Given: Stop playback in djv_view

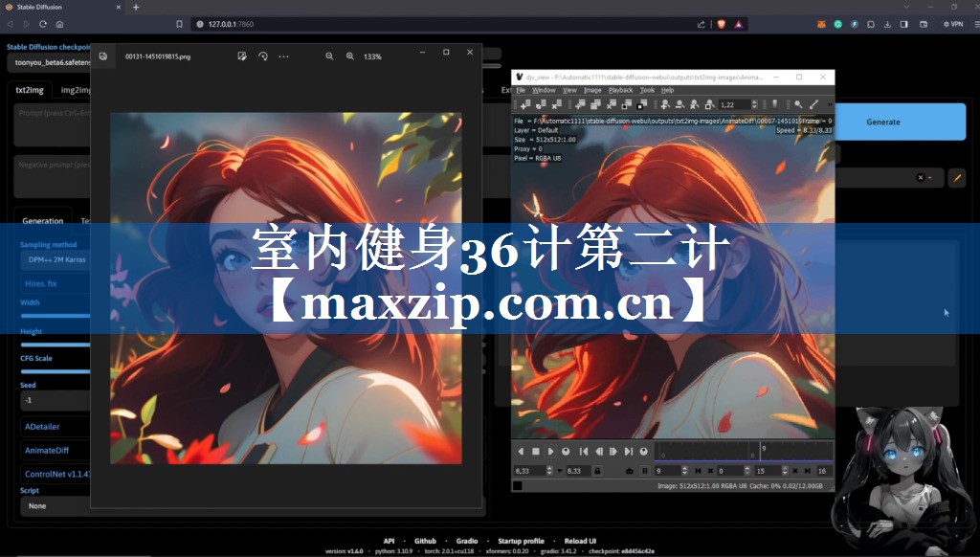Looking at the screenshot, I should click(x=536, y=452).
